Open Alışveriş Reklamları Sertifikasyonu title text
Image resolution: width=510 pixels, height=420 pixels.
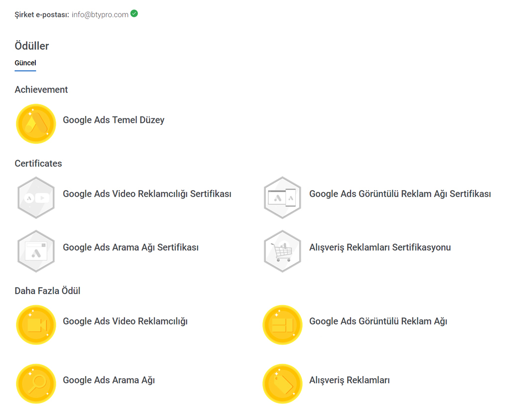(x=380, y=247)
